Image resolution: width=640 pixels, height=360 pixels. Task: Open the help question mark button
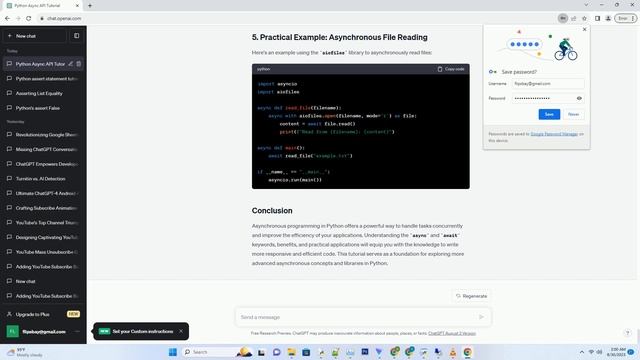point(627,333)
